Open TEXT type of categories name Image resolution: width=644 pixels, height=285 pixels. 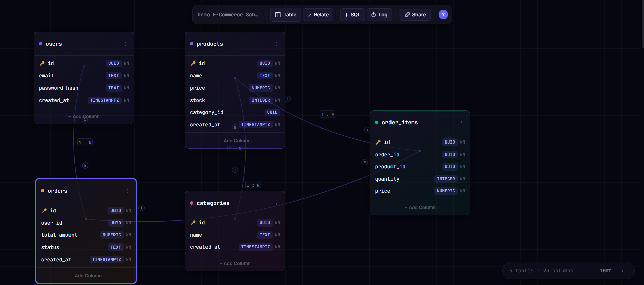pos(265,235)
